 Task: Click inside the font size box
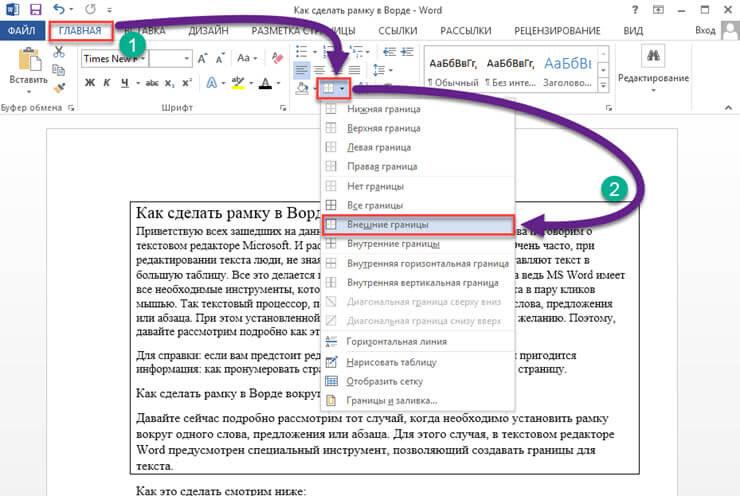166,59
